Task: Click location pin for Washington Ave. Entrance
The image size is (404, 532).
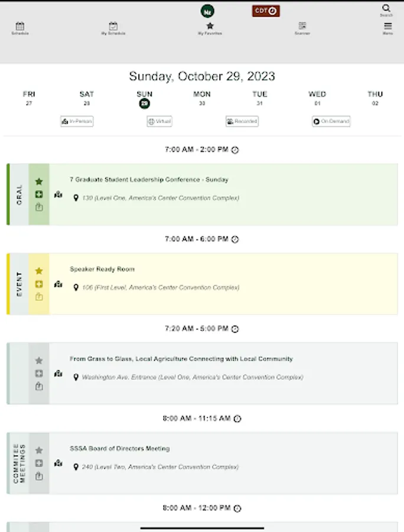Action: point(76,377)
